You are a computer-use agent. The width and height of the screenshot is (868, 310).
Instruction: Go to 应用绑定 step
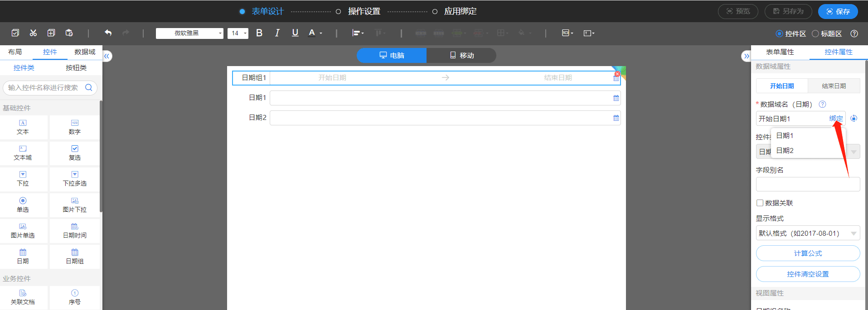460,11
